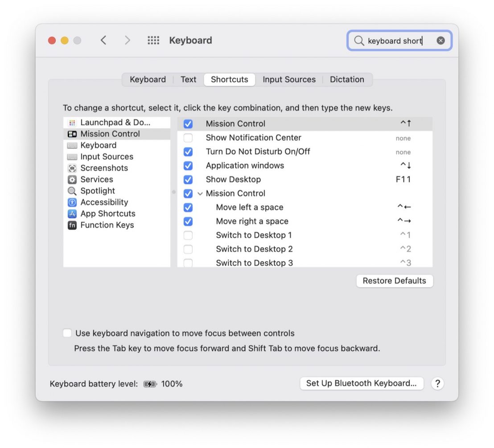Open the Screenshots shortcut category

coord(104,168)
